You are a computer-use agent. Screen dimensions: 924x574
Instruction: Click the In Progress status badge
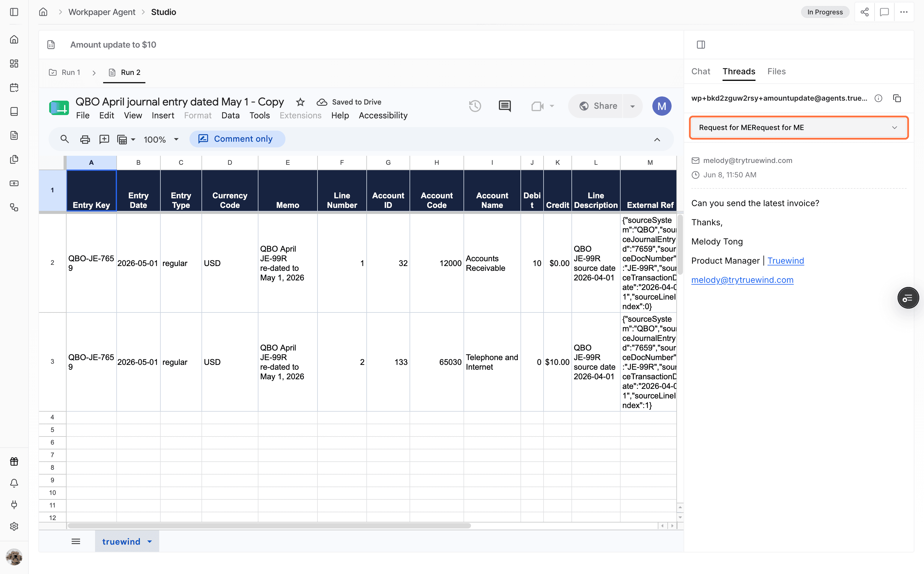click(x=825, y=12)
